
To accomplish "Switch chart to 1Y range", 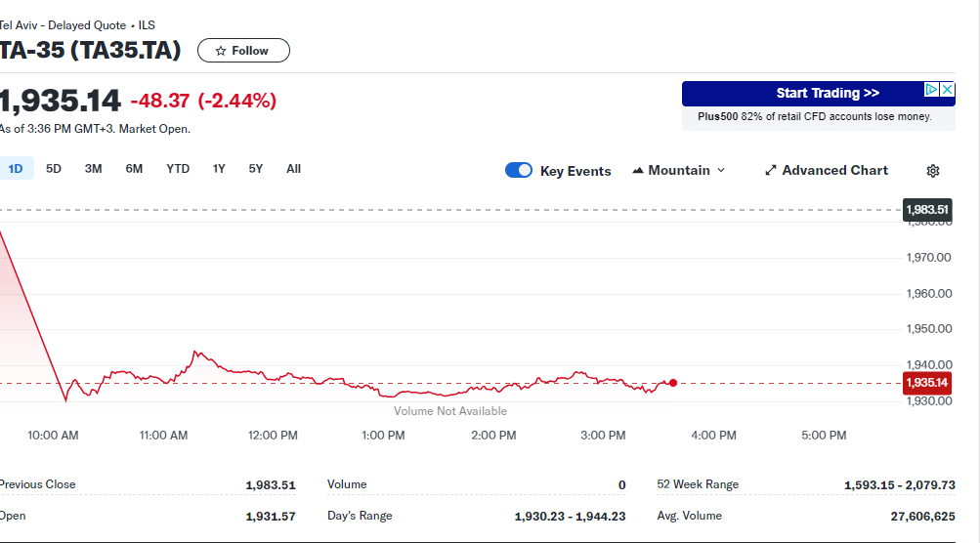I will [219, 169].
